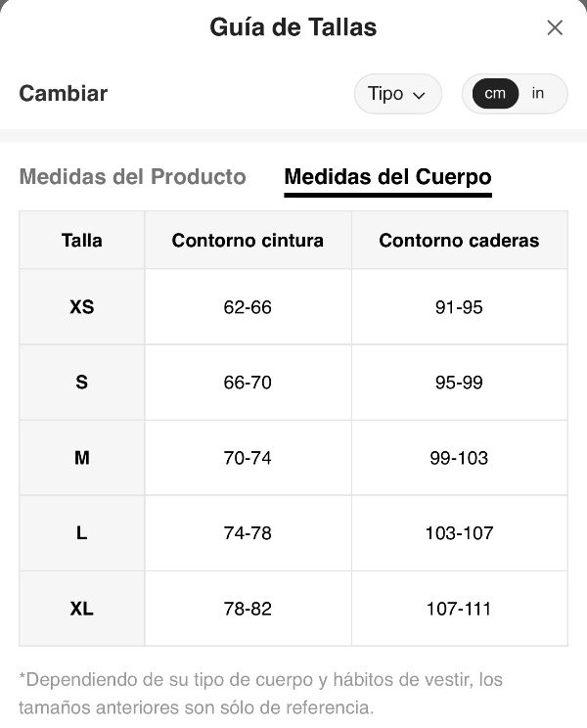
Task: Click the chevron arrow next to Tipo
Action: (419, 96)
